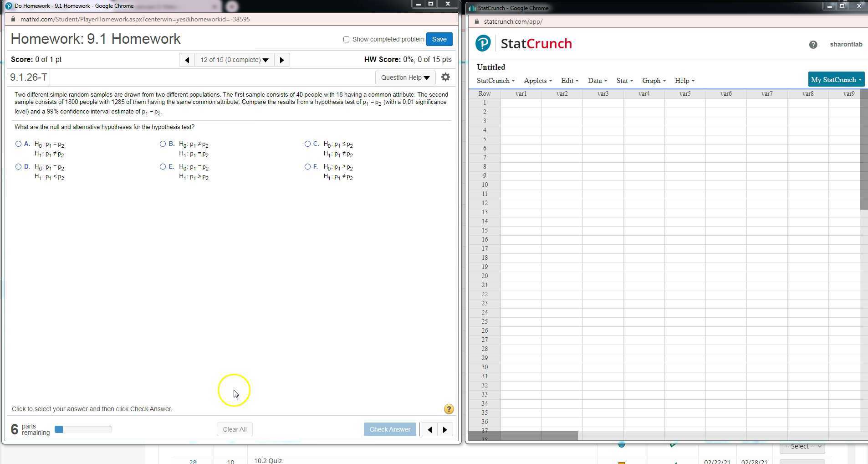The image size is (868, 464).
Task: Go to previous question arrow in header
Action: pos(187,60)
